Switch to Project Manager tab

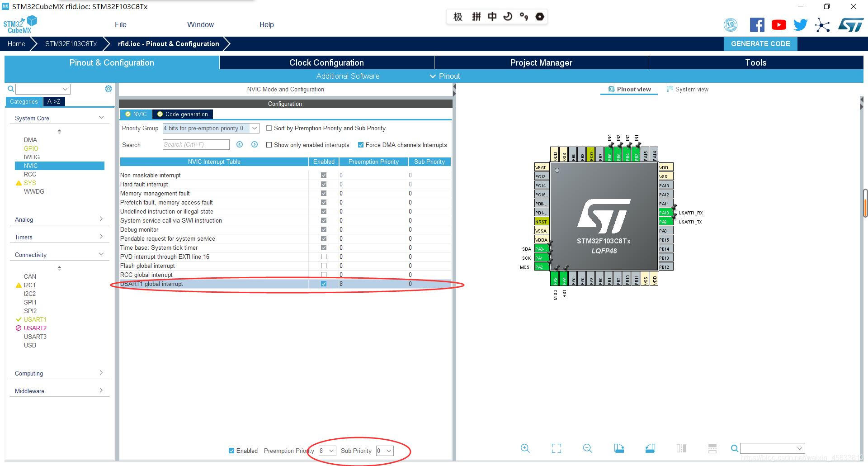[541, 62]
